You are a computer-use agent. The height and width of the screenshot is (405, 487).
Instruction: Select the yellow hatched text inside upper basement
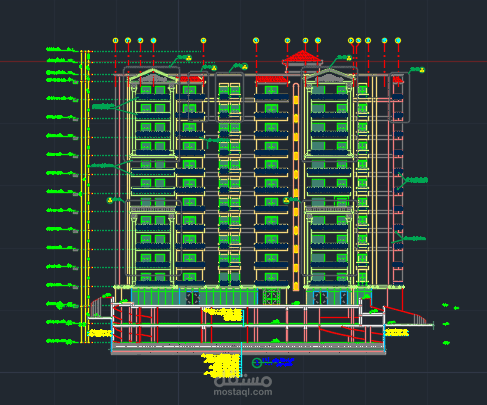click(x=223, y=314)
